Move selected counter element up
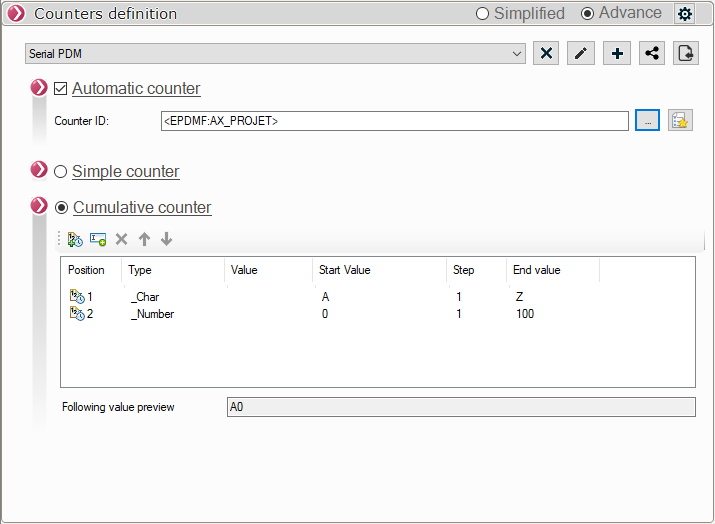This screenshot has height=524, width=715. click(x=144, y=239)
